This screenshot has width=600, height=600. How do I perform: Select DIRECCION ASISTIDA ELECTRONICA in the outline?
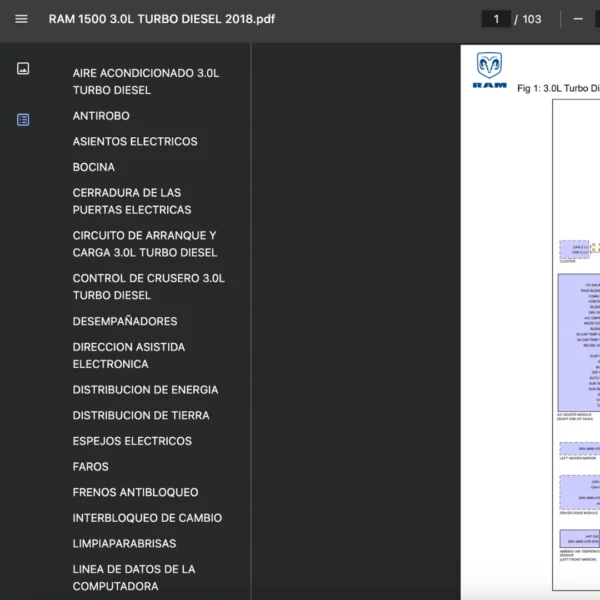tap(129, 356)
